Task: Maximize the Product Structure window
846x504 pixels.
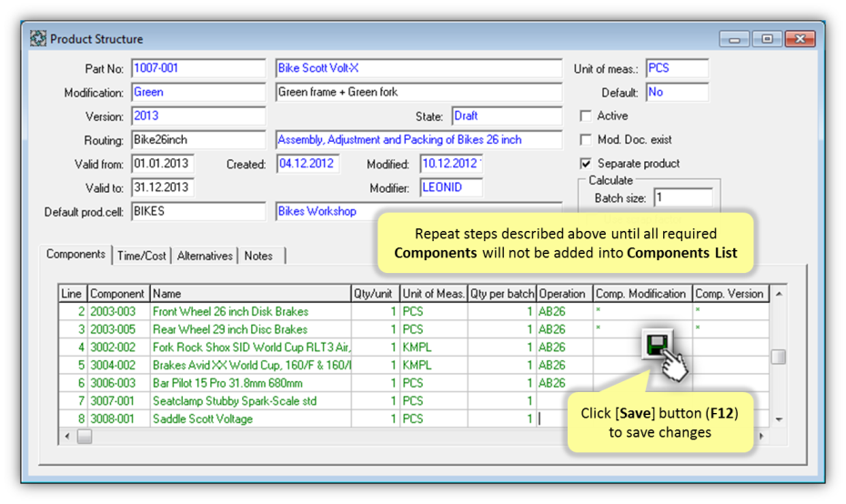Action: (x=767, y=39)
